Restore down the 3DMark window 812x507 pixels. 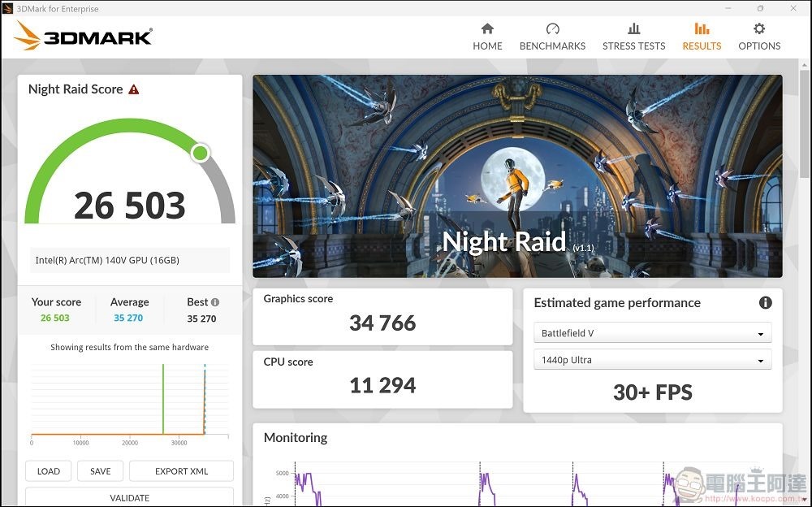coord(760,8)
